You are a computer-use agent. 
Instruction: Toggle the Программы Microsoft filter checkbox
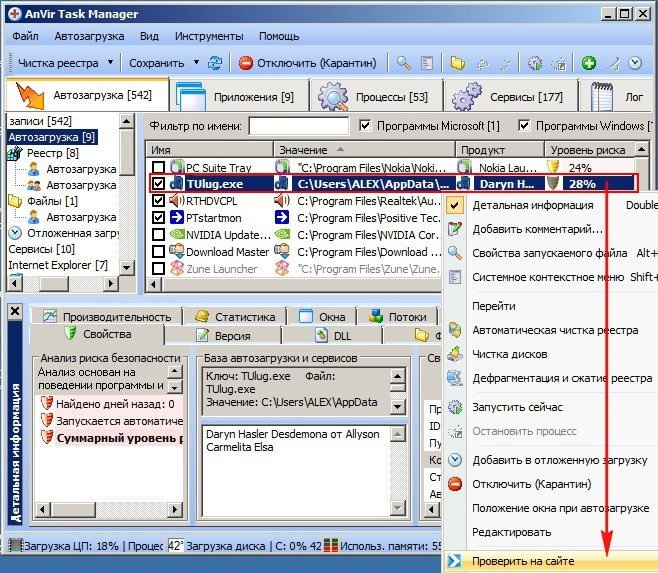point(365,126)
